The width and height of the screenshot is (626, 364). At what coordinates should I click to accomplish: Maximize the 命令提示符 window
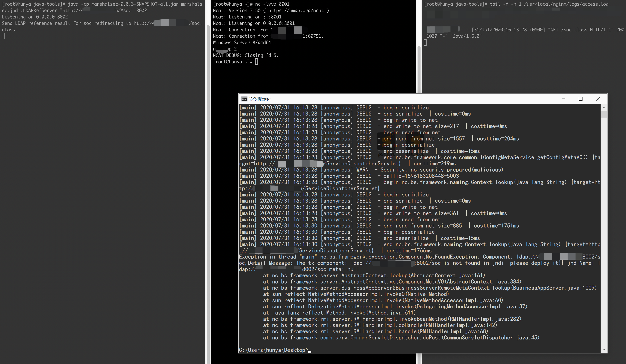581,99
